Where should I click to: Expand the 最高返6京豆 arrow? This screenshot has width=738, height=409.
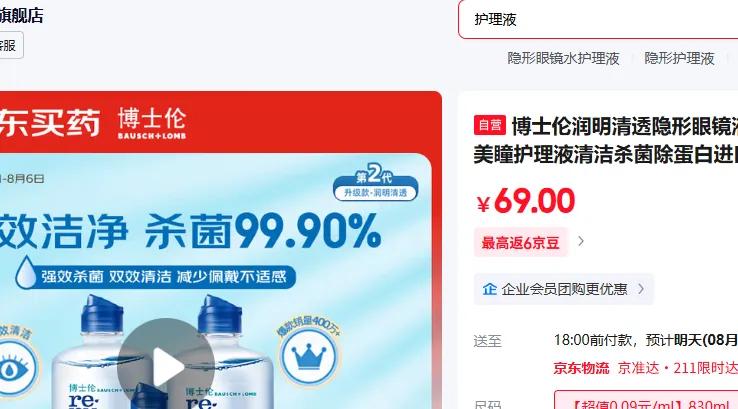(x=581, y=241)
